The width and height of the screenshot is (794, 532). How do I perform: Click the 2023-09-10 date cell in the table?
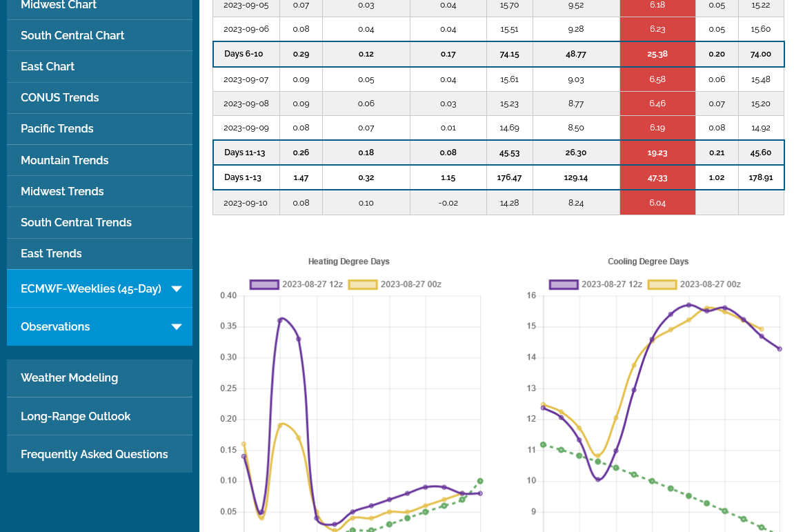click(x=246, y=203)
